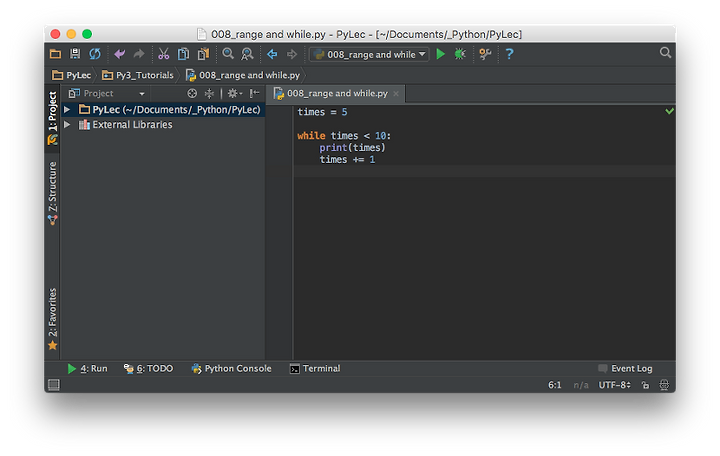Hide the Project panel with the hide icon
Screen dimensions: 720x456
point(254,94)
